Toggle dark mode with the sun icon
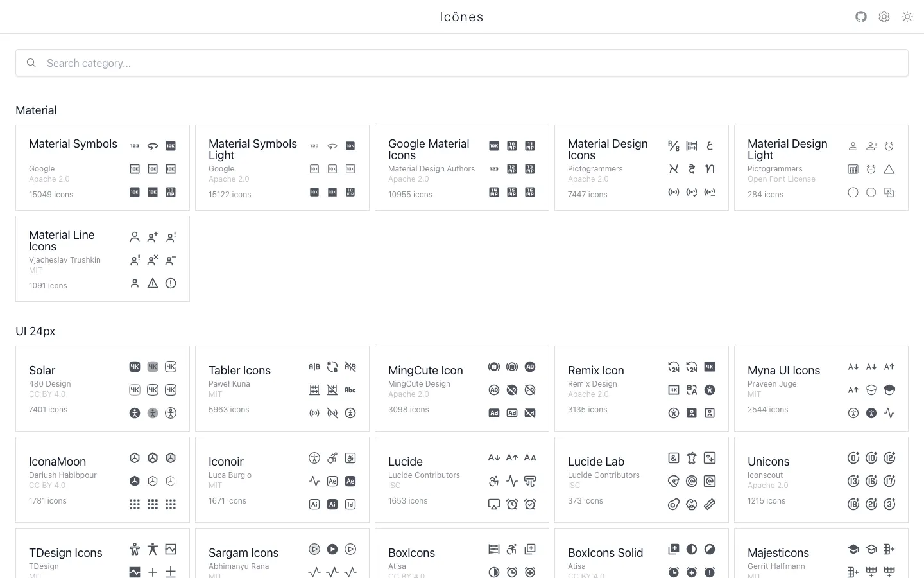924x578 pixels. point(907,17)
